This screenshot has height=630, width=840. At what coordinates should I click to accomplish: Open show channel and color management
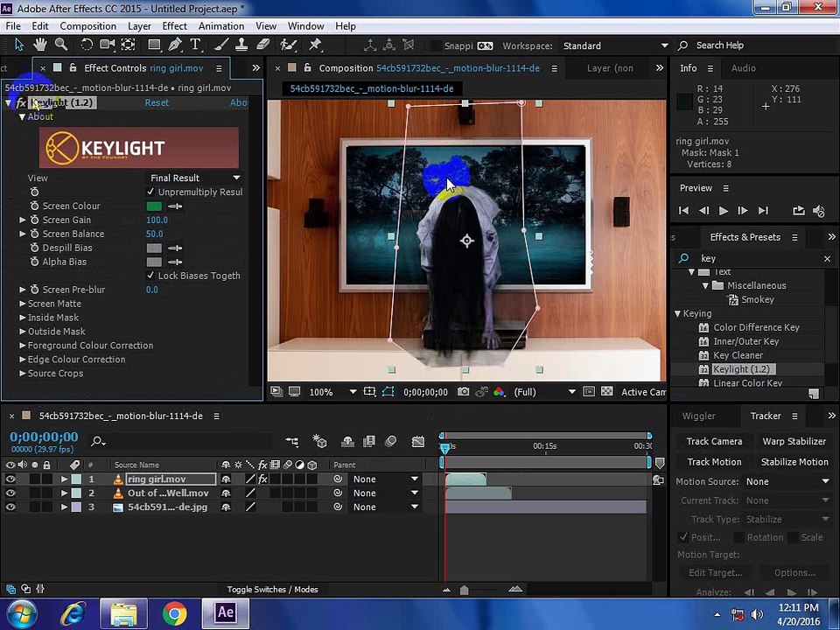pyautogui.click(x=499, y=392)
